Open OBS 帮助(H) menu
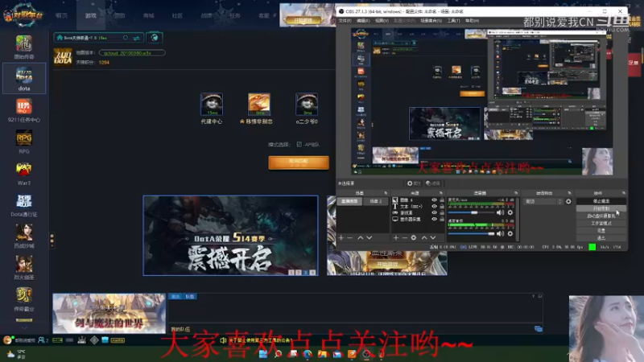Image resolution: width=644 pixels, height=362 pixels. click(x=472, y=21)
